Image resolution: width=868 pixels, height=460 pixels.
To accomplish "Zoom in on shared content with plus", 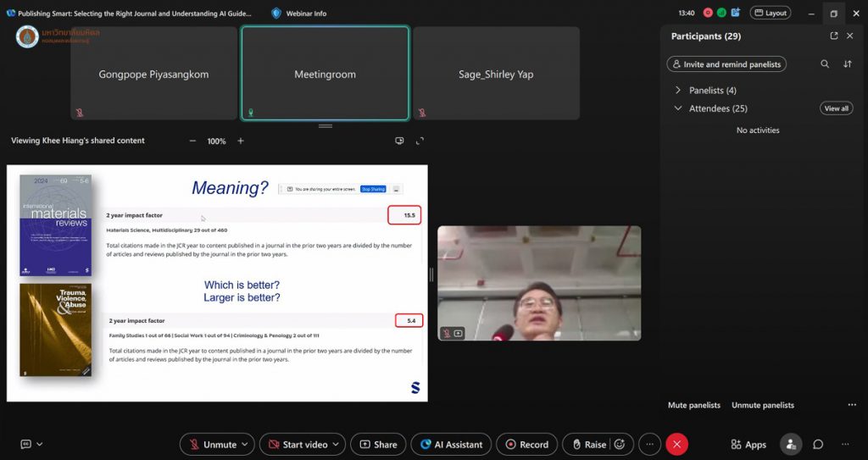I will pos(241,141).
